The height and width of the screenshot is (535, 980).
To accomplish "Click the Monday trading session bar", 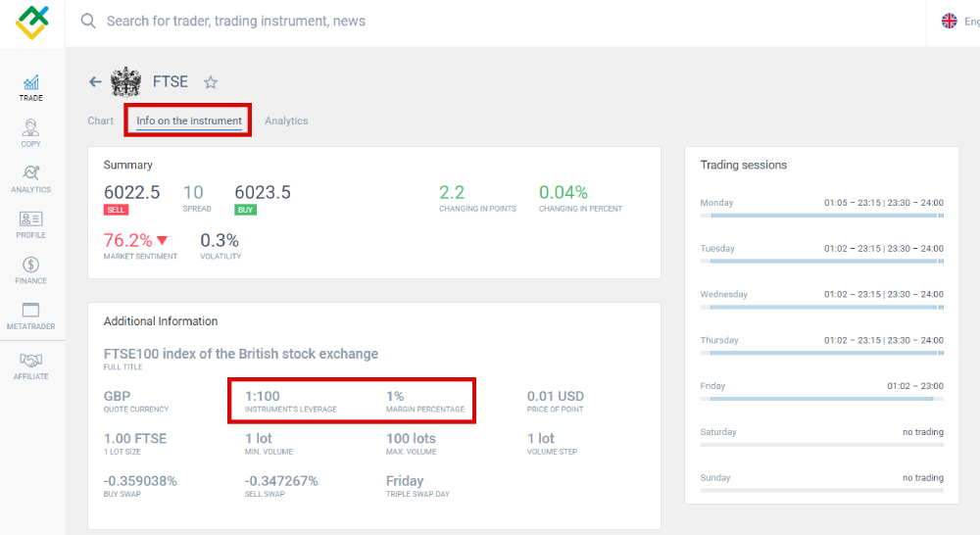I will click(821, 216).
